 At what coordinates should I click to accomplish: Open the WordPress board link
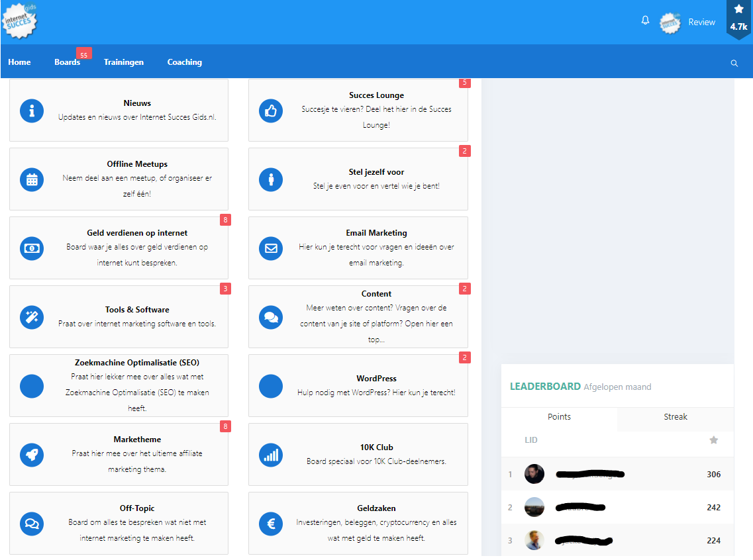(x=376, y=379)
